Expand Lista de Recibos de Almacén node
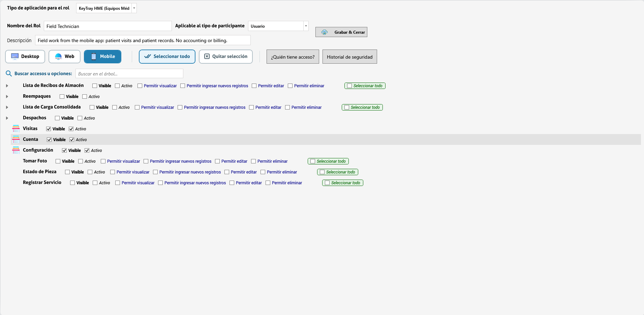 (x=7, y=86)
